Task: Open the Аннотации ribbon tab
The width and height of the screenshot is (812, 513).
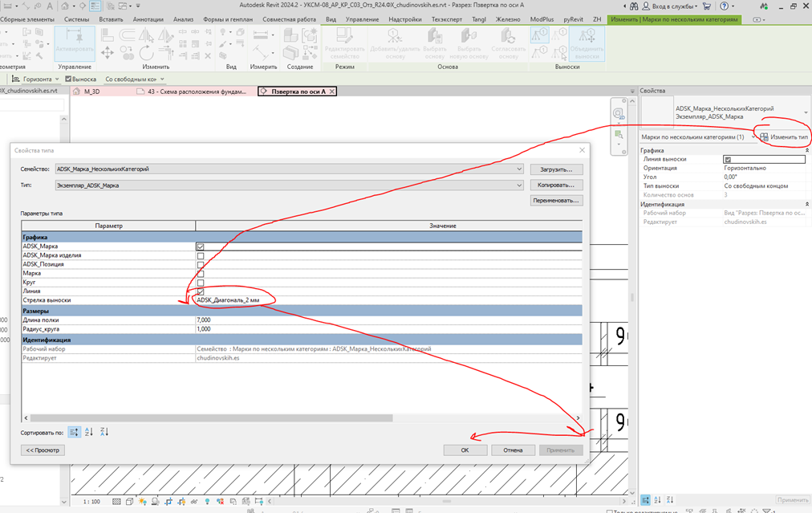Action: (x=148, y=19)
